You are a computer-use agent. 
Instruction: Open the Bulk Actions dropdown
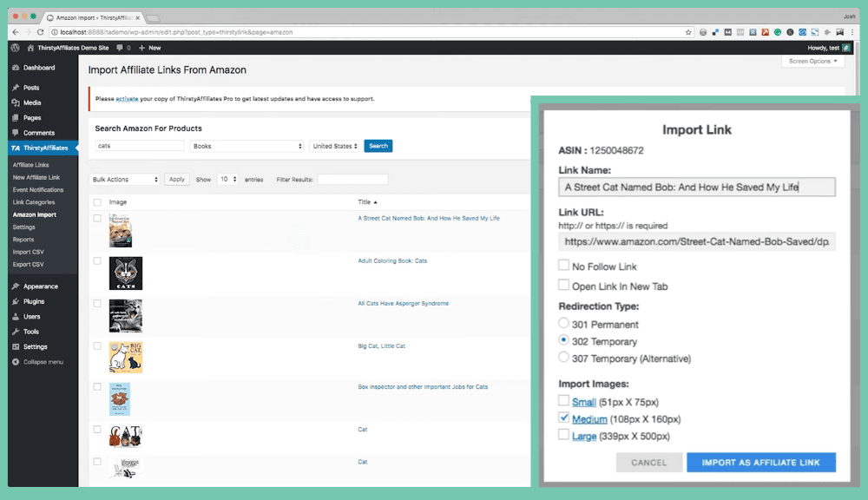[124, 180]
